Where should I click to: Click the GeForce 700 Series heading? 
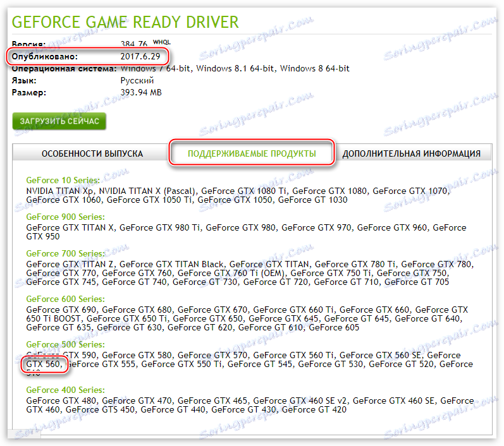(x=66, y=253)
